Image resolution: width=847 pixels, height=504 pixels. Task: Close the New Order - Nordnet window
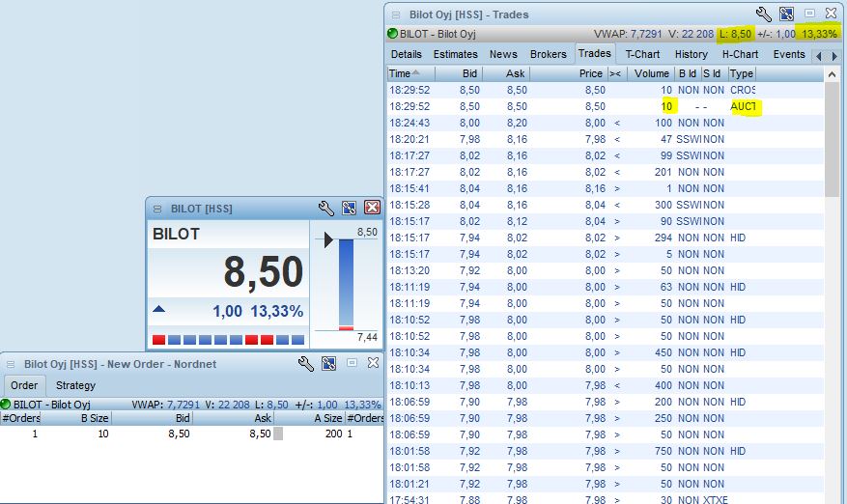373,362
